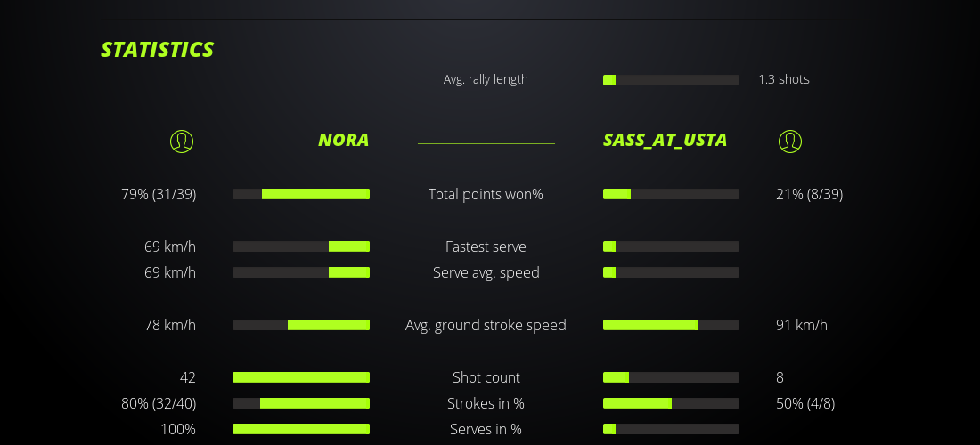This screenshot has width=980, height=445.
Task: Click NORA's player profile icon
Action: (182, 141)
